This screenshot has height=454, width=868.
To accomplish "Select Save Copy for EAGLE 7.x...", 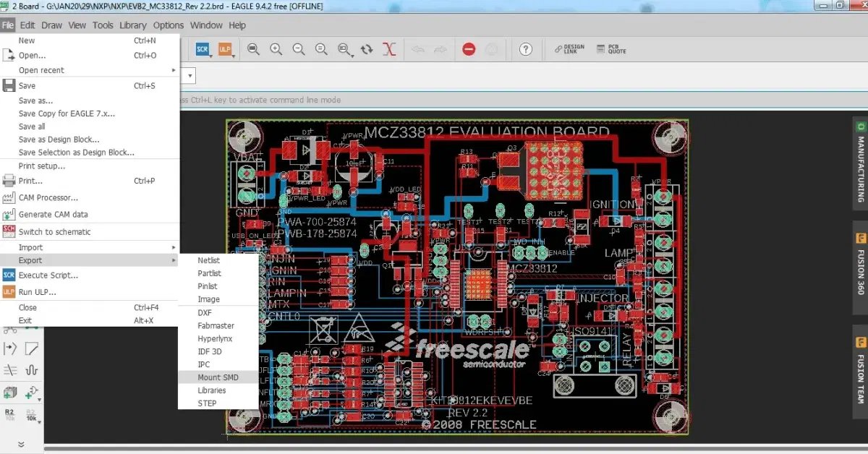I will pyautogui.click(x=90, y=113).
